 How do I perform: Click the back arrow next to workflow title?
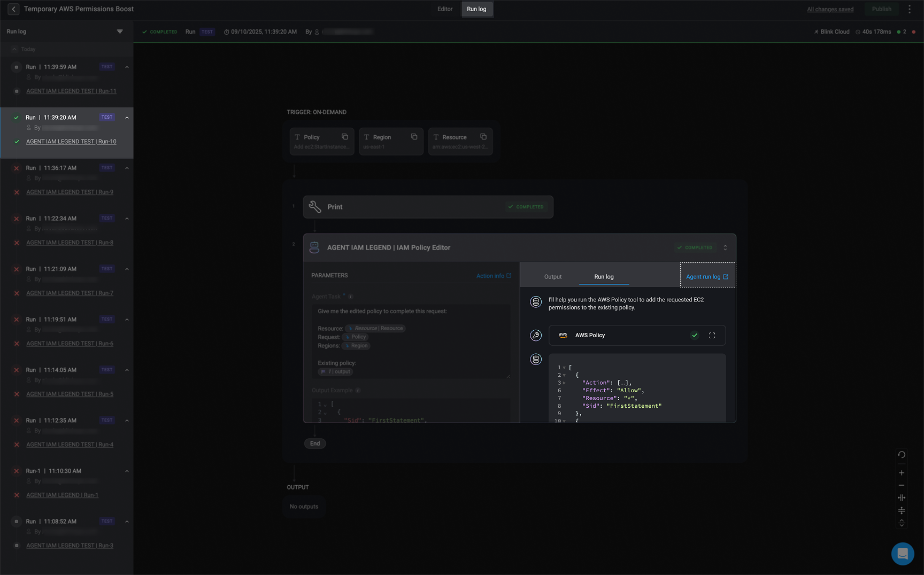[13, 9]
